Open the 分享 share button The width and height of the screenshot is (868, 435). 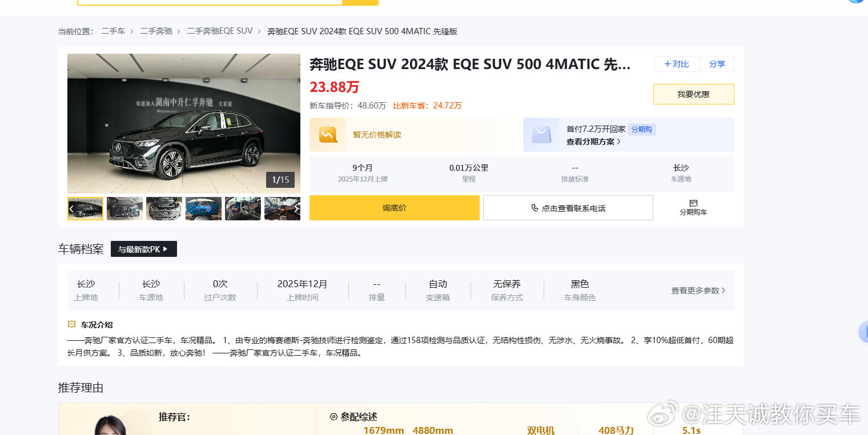(x=717, y=64)
